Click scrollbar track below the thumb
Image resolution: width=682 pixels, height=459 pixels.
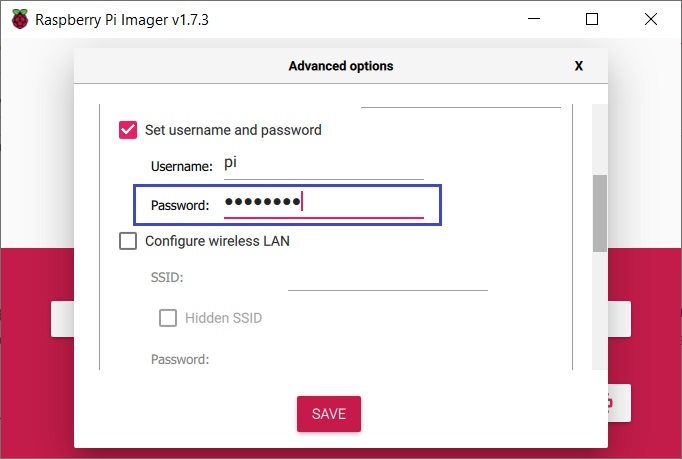(599, 310)
